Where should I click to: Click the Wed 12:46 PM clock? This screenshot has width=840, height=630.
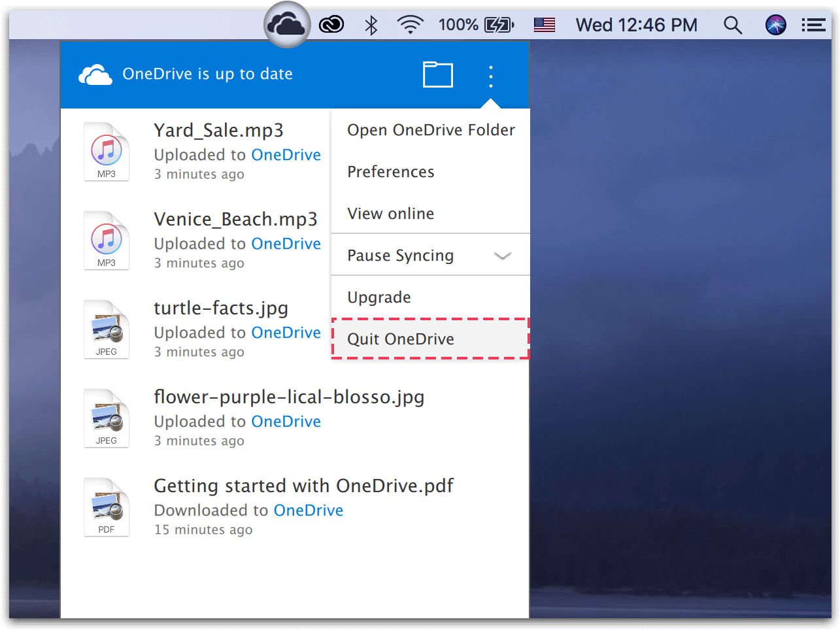click(x=637, y=25)
